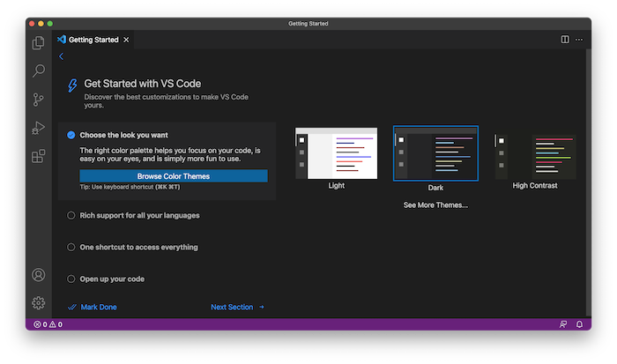Click the yellow macOS minimize button

pos(41,24)
